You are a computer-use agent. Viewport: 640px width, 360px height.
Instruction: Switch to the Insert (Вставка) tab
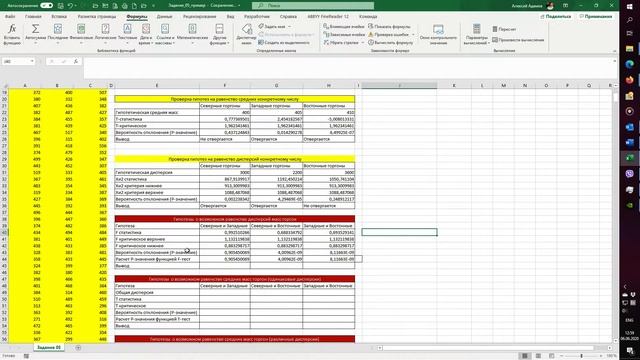pos(59,16)
